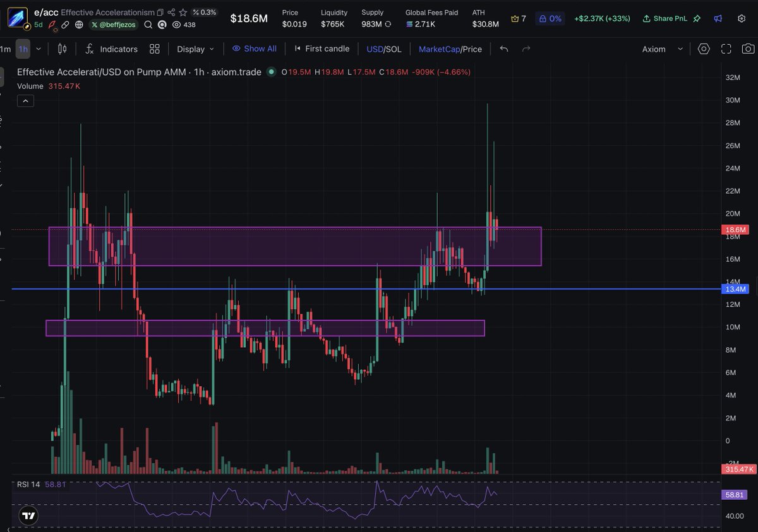Viewport: 758px width, 532px height.
Task: Open the chart layout grid icon
Action: (155, 49)
